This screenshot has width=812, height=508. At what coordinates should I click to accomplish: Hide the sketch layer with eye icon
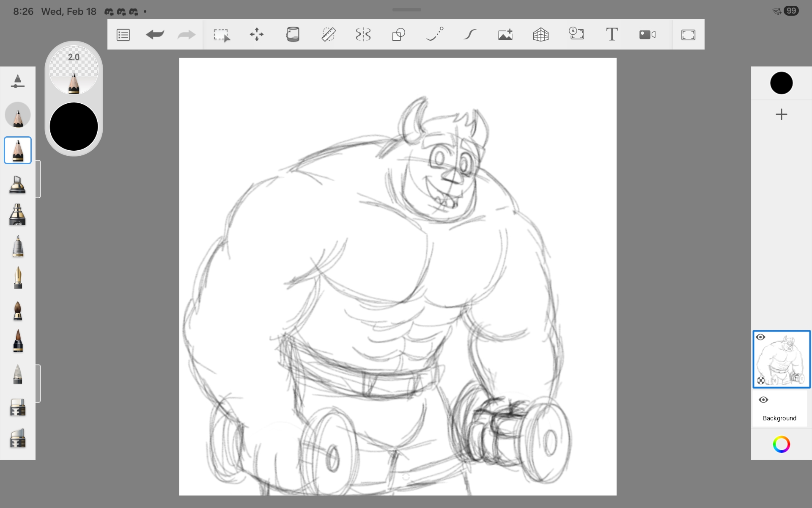[760, 337]
